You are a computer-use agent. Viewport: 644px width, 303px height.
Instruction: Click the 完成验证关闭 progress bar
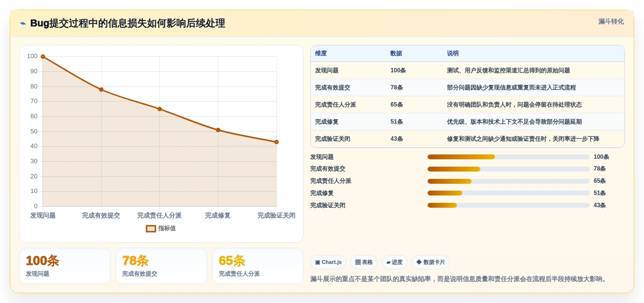coord(509,205)
